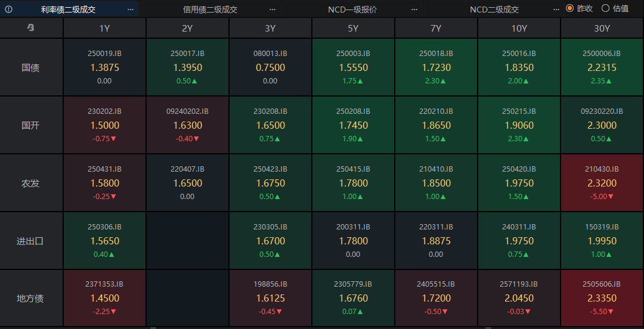Open the more options of NCD二级成交 tab
The image size is (644, 329).
556,9
